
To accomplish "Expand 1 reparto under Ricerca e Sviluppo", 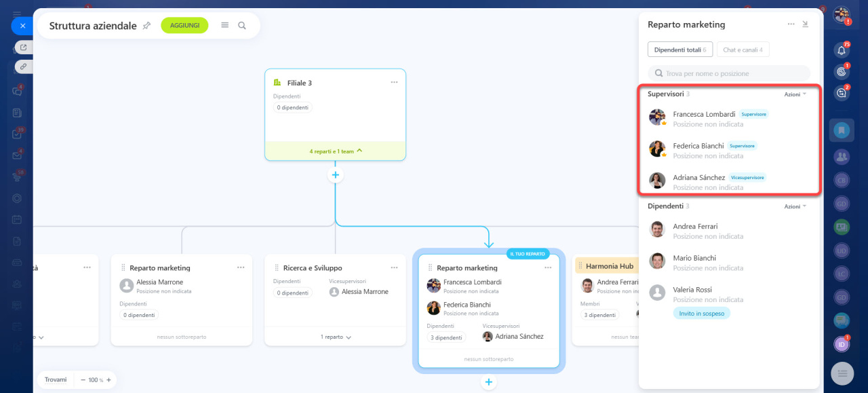I will pyautogui.click(x=336, y=337).
